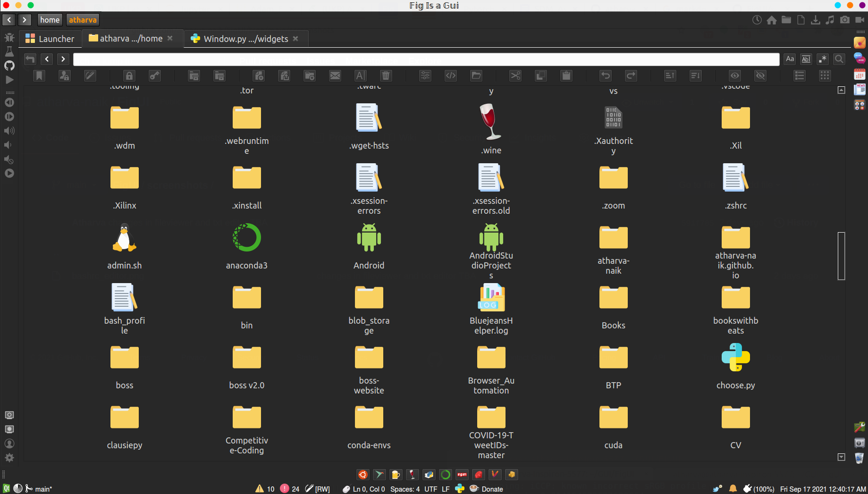This screenshot has width=868, height=494.
Task: Click the Python icon in the status bar
Action: point(460,489)
